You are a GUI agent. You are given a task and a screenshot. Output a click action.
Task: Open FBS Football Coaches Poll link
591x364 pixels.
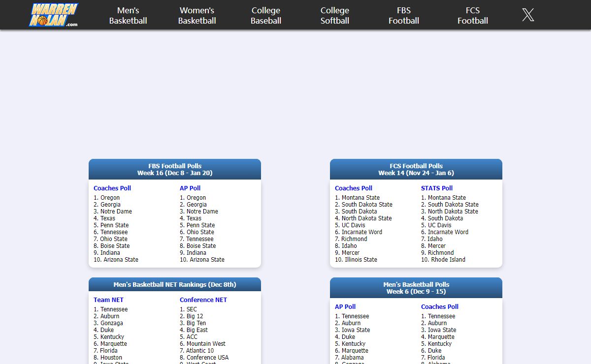coord(112,188)
